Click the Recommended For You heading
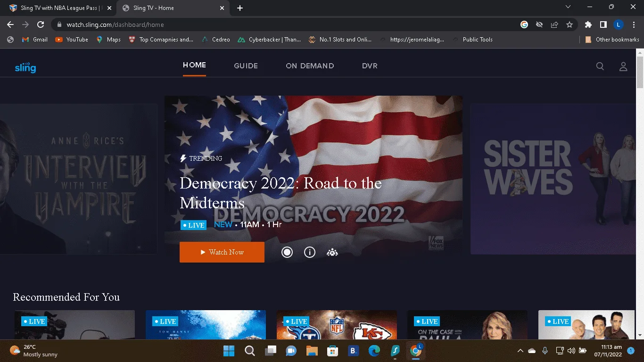The image size is (644, 362). (x=66, y=297)
